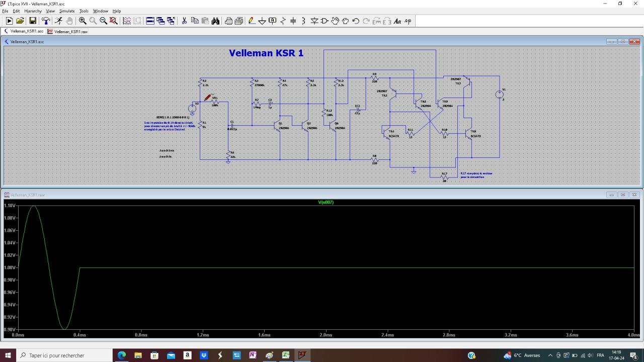Click the FRA language indicator

[x=600, y=355]
